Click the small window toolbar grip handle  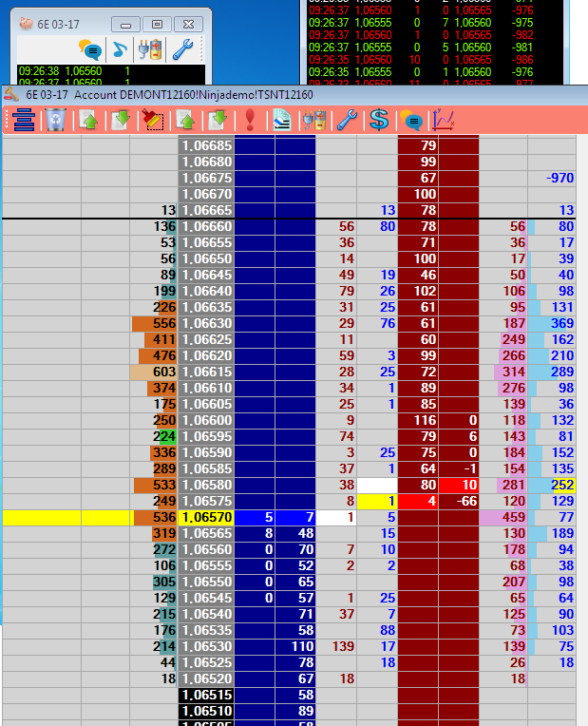[x=201, y=49]
